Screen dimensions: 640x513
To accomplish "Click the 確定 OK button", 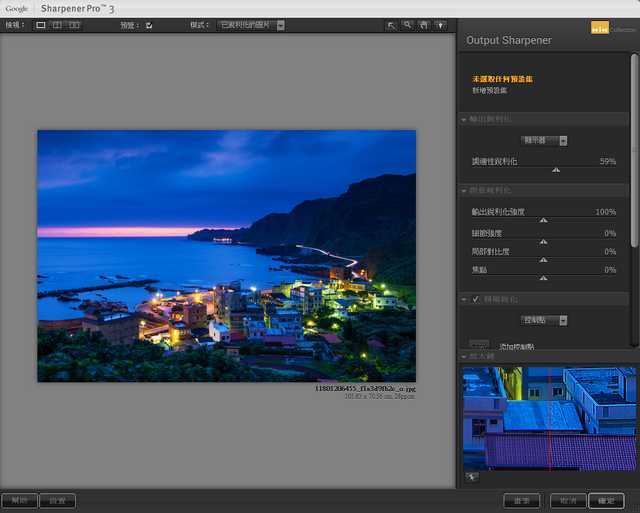I will tap(607, 500).
